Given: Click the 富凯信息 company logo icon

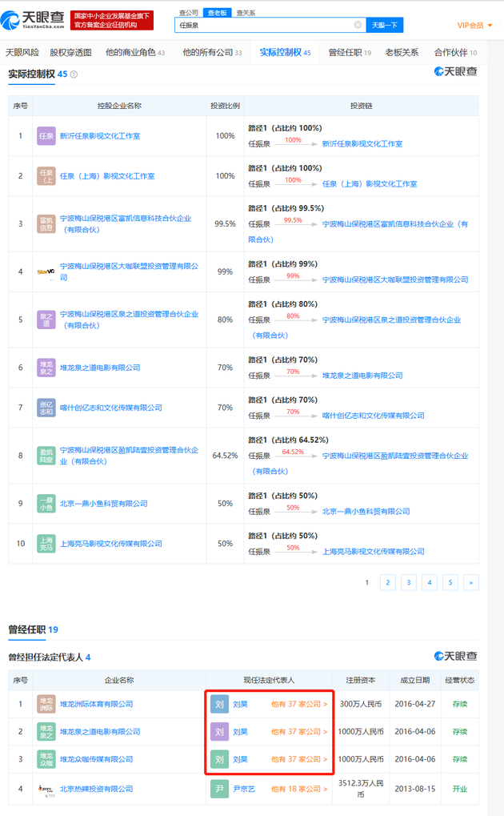Looking at the screenshot, I should pos(46,223).
